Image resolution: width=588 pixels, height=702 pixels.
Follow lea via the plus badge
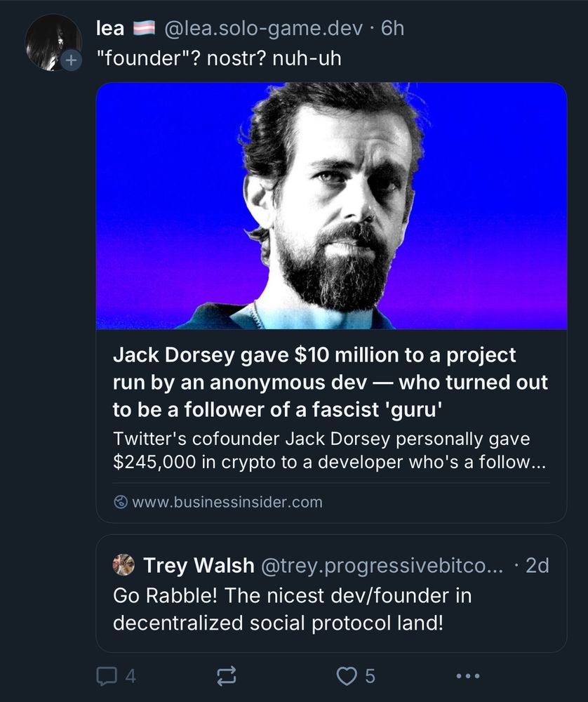coord(71,60)
